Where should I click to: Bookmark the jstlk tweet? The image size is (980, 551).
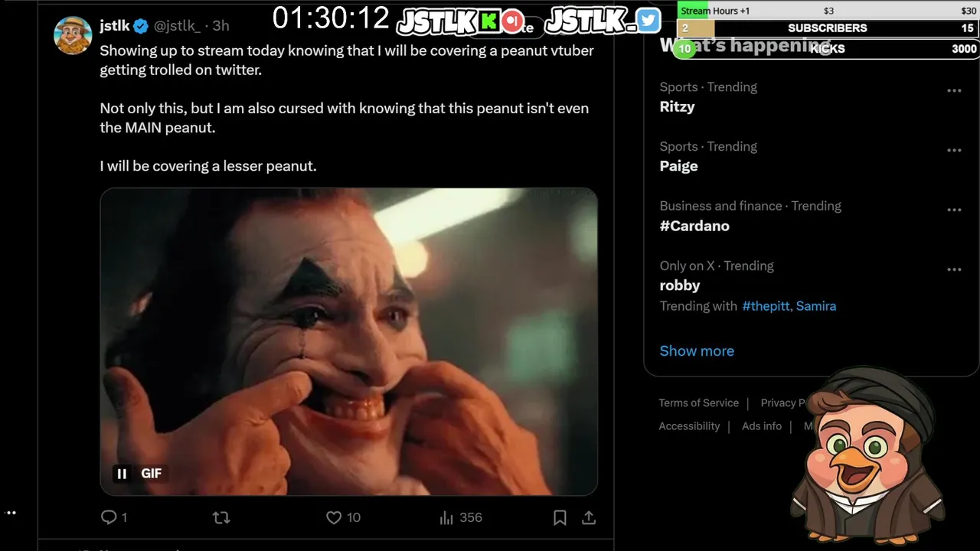point(560,518)
